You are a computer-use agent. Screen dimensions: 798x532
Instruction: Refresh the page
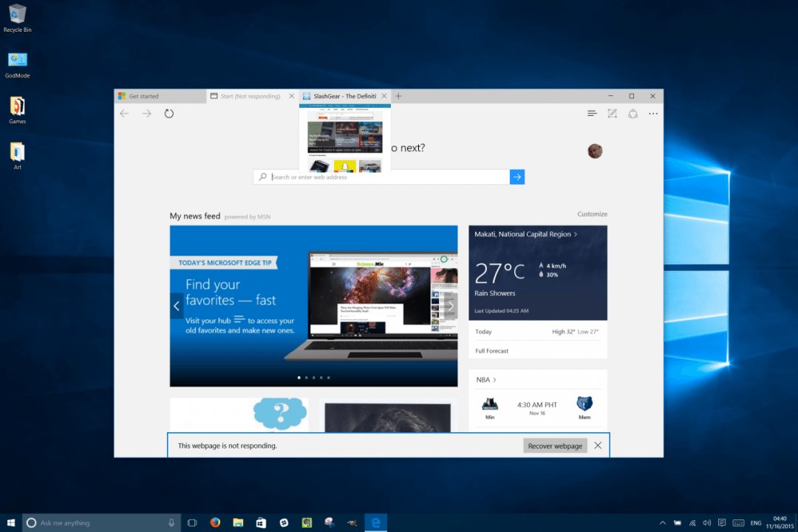click(x=169, y=114)
